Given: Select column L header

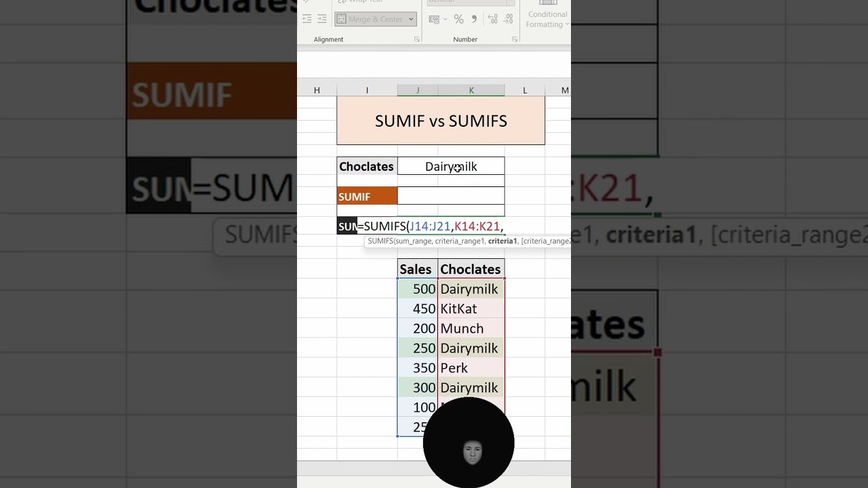Looking at the screenshot, I should point(525,90).
